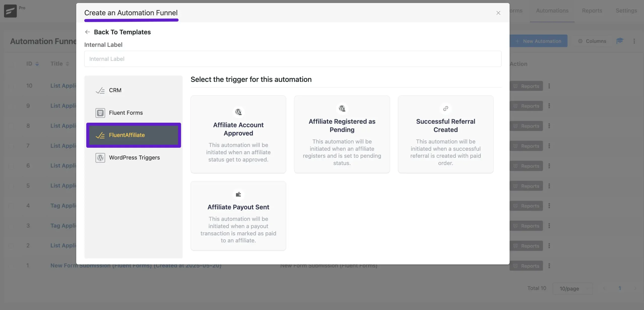Tick the checkbox for automation row 2
The image size is (644, 310).
11,246
